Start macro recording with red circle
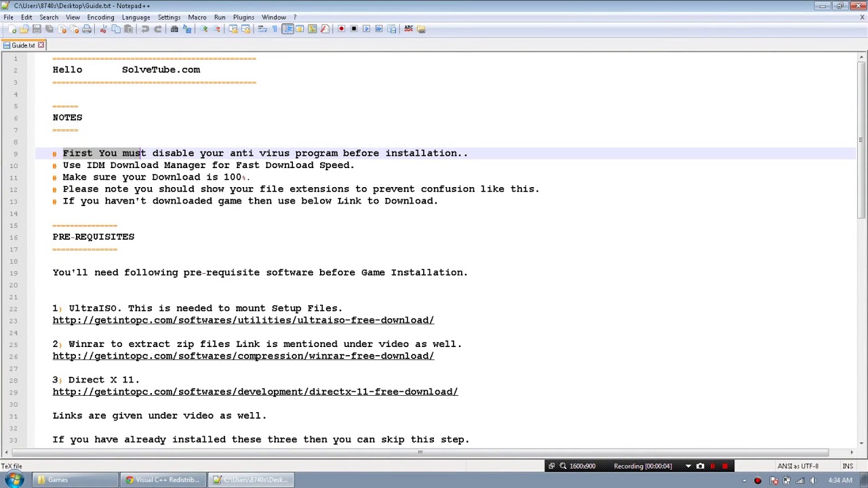 (x=341, y=29)
